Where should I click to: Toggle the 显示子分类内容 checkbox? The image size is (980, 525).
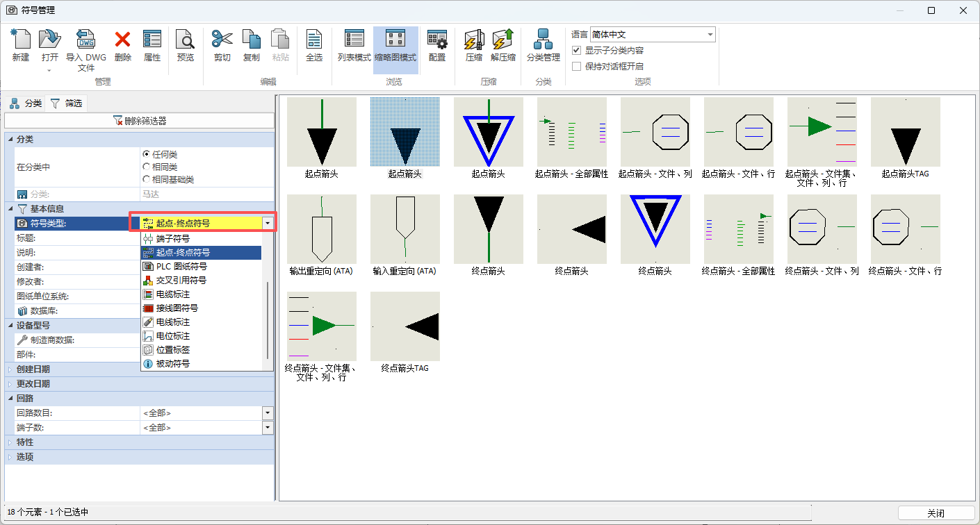pyautogui.click(x=576, y=51)
